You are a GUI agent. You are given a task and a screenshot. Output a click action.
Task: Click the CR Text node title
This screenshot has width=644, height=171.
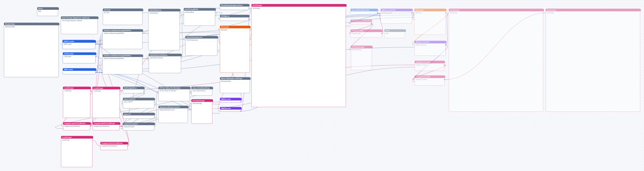coord(123,10)
